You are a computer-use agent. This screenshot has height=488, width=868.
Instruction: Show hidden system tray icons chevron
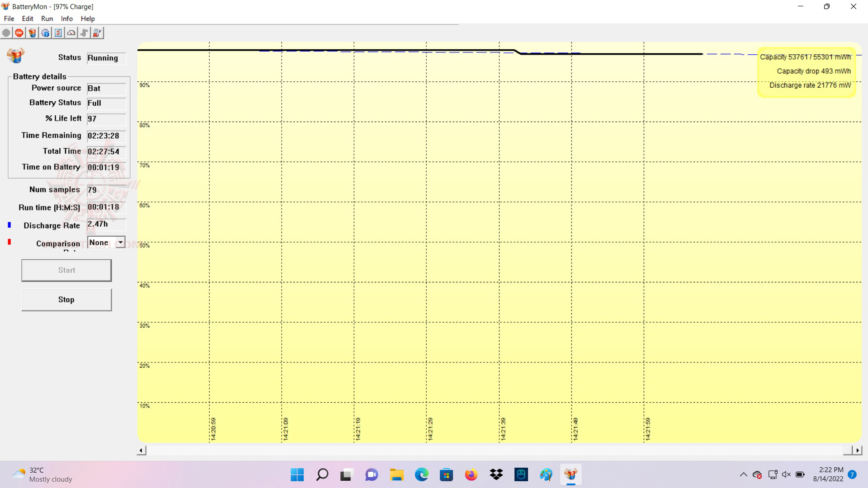tap(743, 474)
